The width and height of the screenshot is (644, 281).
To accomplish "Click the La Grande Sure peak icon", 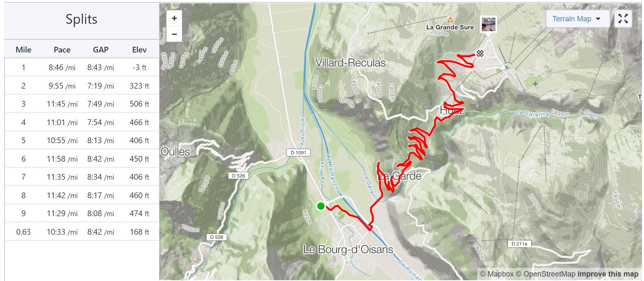I will (x=450, y=20).
